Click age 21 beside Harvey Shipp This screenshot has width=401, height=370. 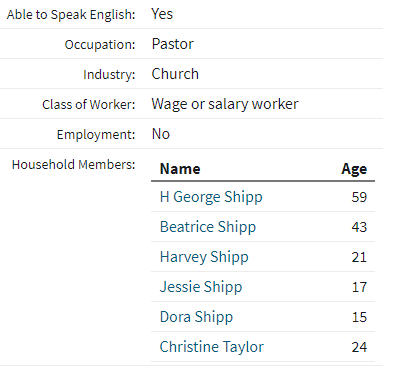pos(359,257)
